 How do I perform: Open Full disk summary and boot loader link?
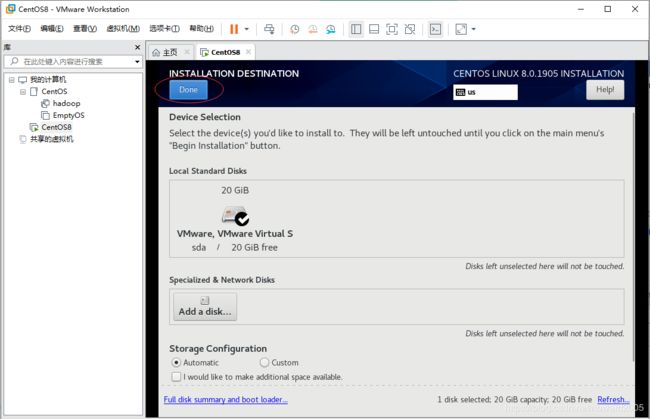tap(226, 400)
